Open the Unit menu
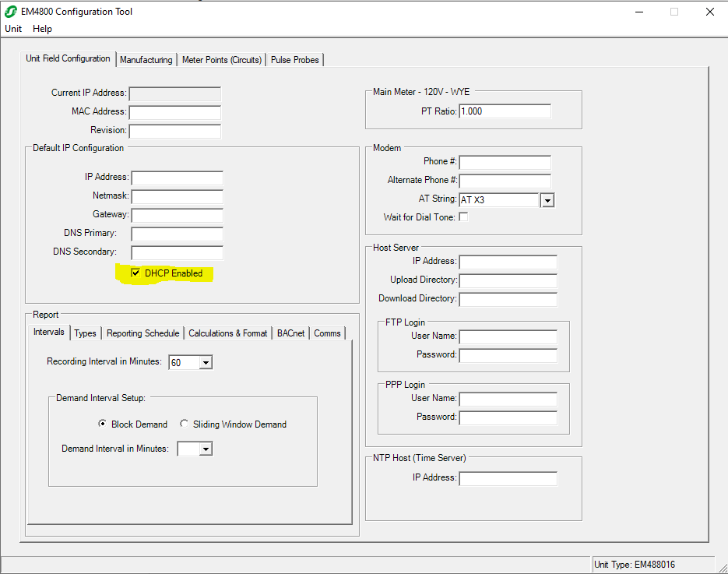The height and width of the screenshot is (574, 728). (x=13, y=29)
